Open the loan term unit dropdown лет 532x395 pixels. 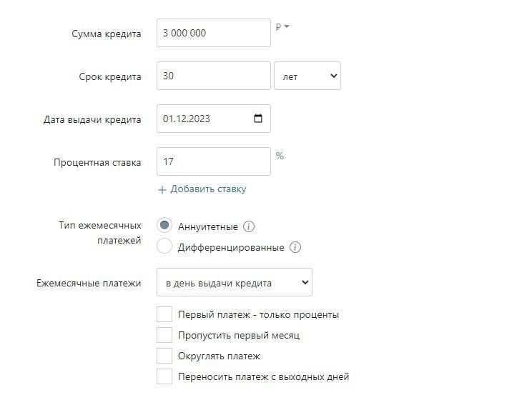(307, 76)
